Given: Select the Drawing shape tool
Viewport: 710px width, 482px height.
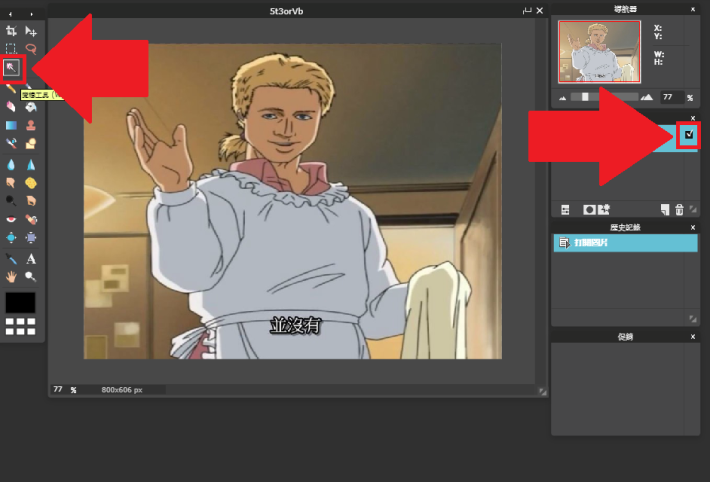Looking at the screenshot, I should (x=31, y=144).
